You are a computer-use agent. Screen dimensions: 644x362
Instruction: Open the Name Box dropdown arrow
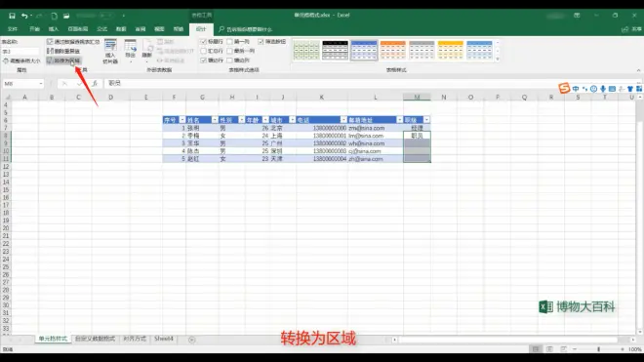point(41,84)
